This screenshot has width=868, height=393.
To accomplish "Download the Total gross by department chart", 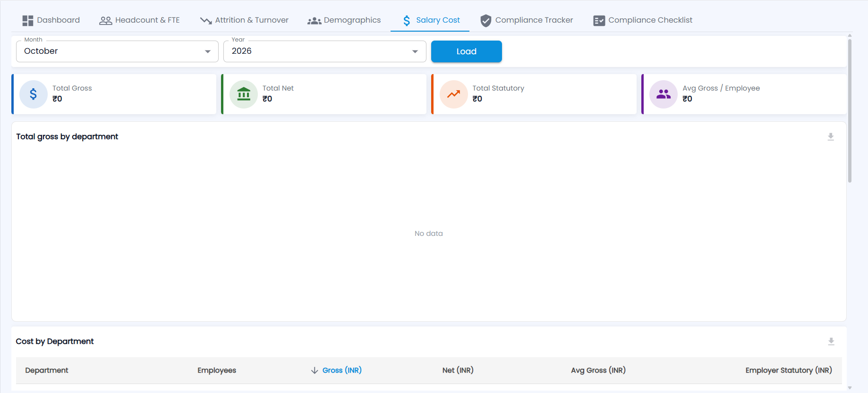I will [831, 137].
